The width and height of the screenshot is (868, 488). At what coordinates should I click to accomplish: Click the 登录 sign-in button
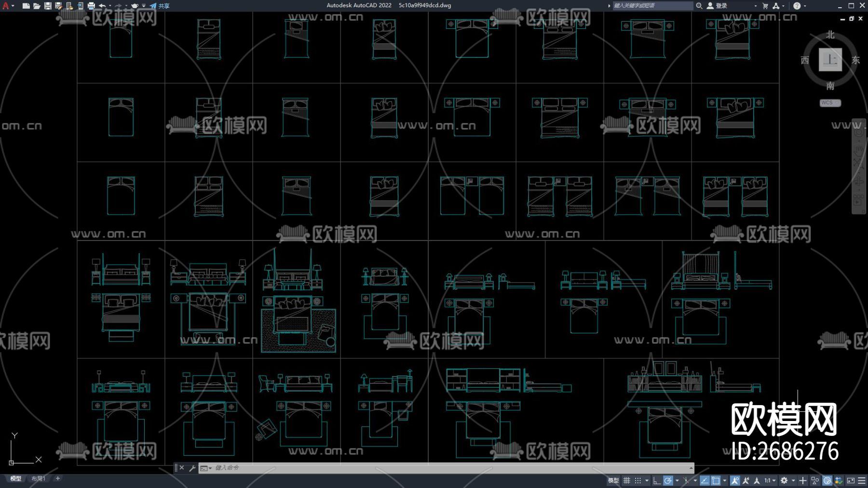tap(717, 6)
